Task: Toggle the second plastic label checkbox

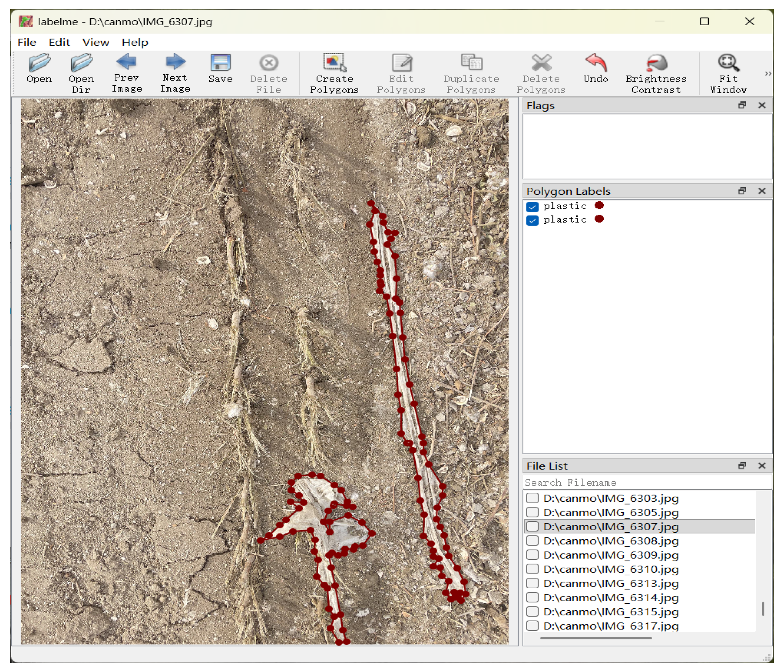Action: [x=532, y=220]
